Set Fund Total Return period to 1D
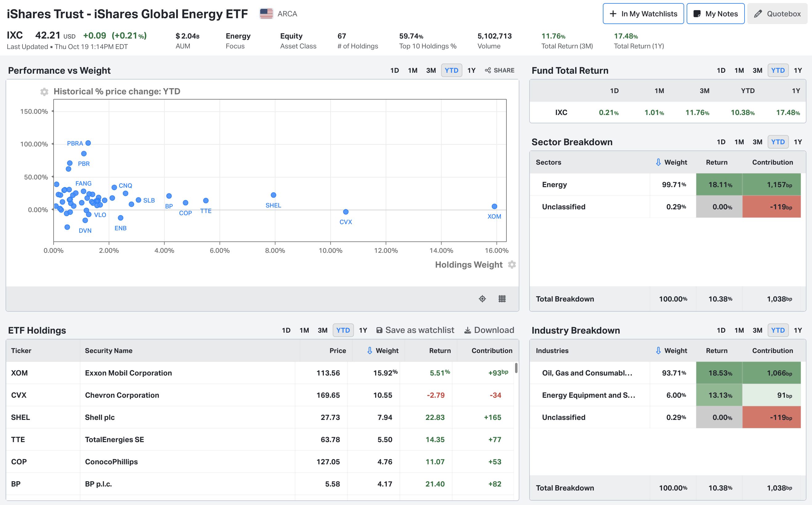Viewport: 812px width, 505px height. pos(721,70)
